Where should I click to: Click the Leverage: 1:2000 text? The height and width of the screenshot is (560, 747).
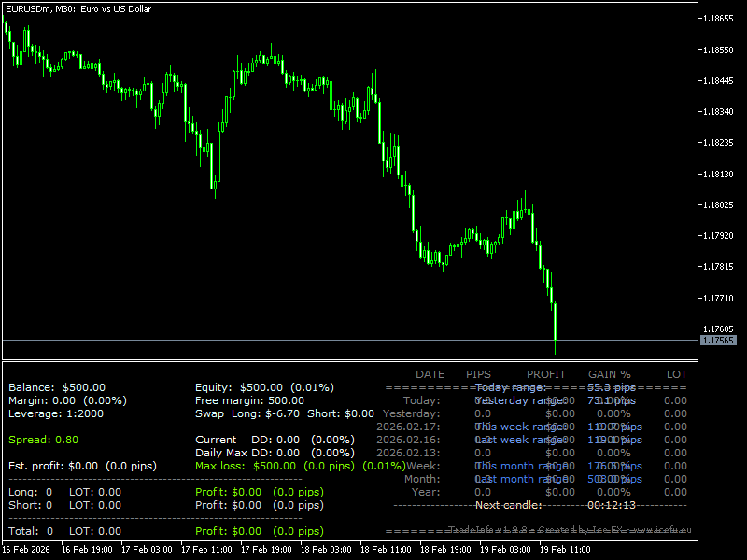click(56, 413)
